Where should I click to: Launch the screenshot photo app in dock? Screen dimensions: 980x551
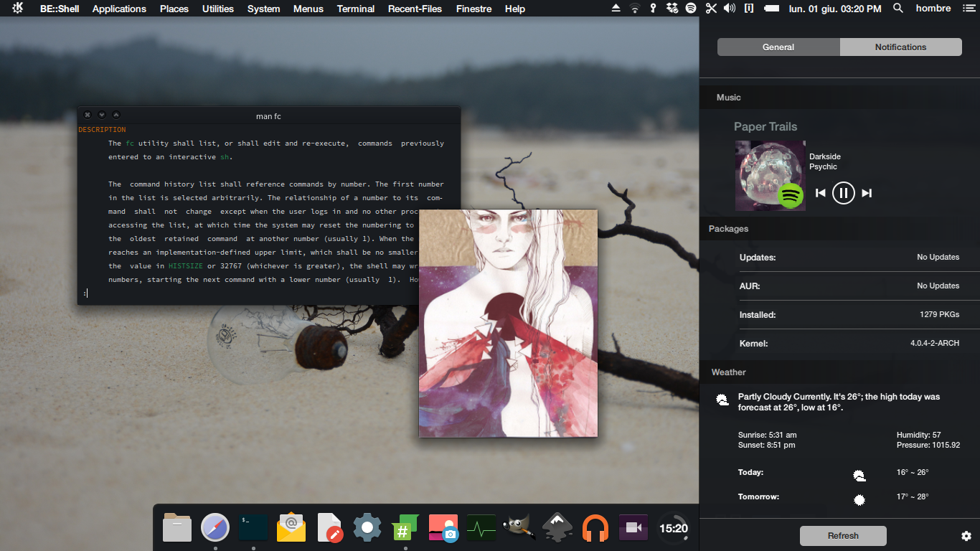(x=443, y=527)
